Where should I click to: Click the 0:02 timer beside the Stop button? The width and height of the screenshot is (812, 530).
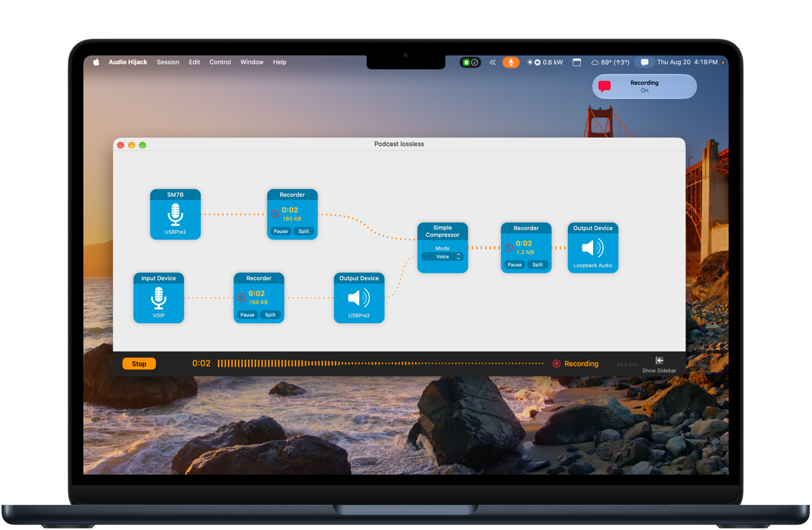pyautogui.click(x=201, y=363)
